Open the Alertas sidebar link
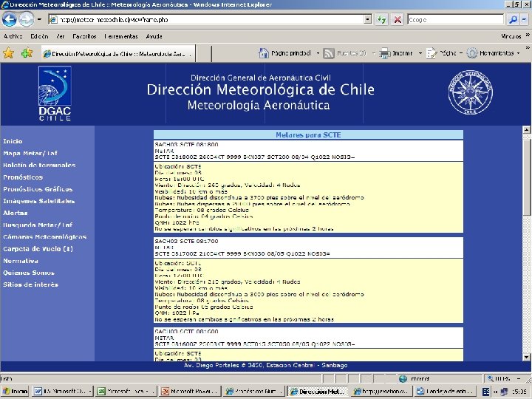Image resolution: width=532 pixels, height=399 pixels. point(16,213)
